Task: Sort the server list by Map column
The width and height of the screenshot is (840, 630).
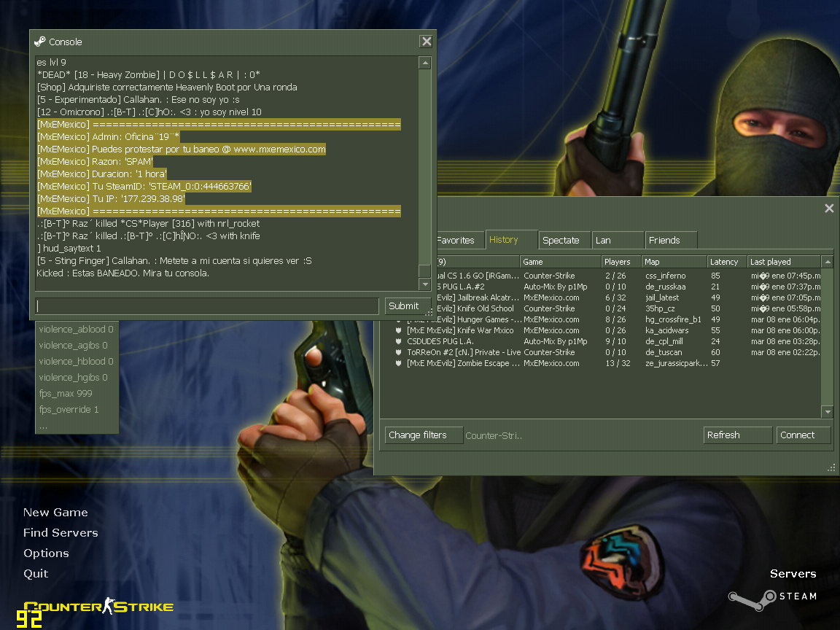Action: tap(674, 262)
